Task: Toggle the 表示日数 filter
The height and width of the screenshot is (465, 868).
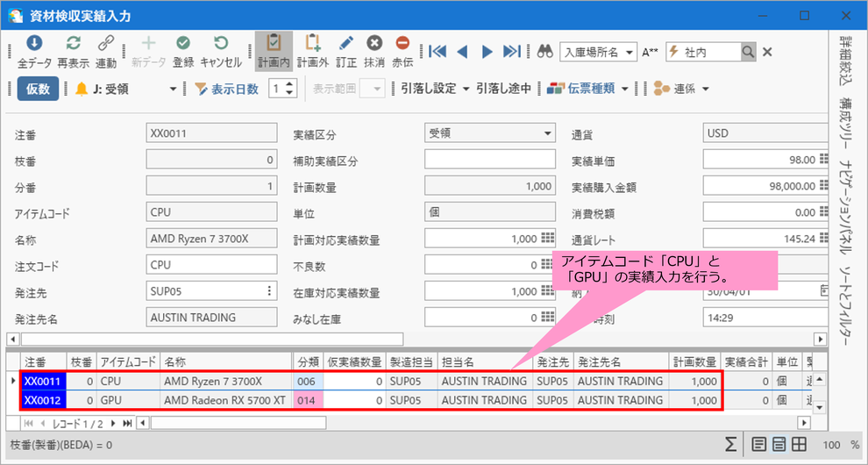Action: 227,89
